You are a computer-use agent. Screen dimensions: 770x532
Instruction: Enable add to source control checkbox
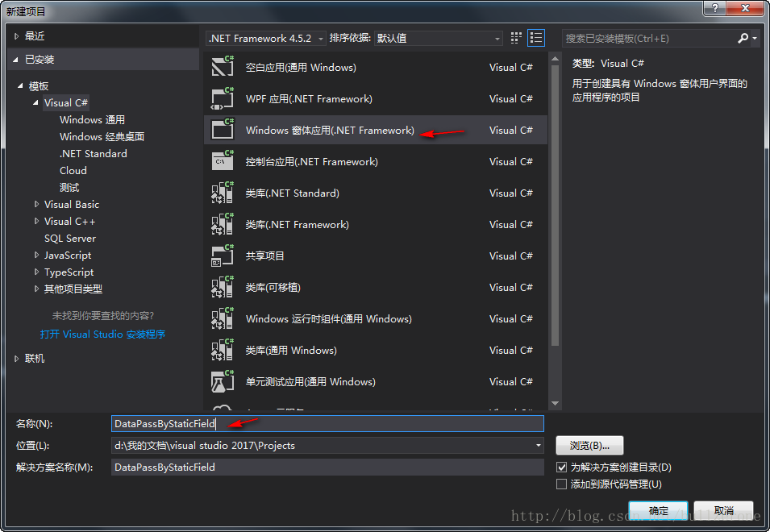pyautogui.click(x=562, y=484)
